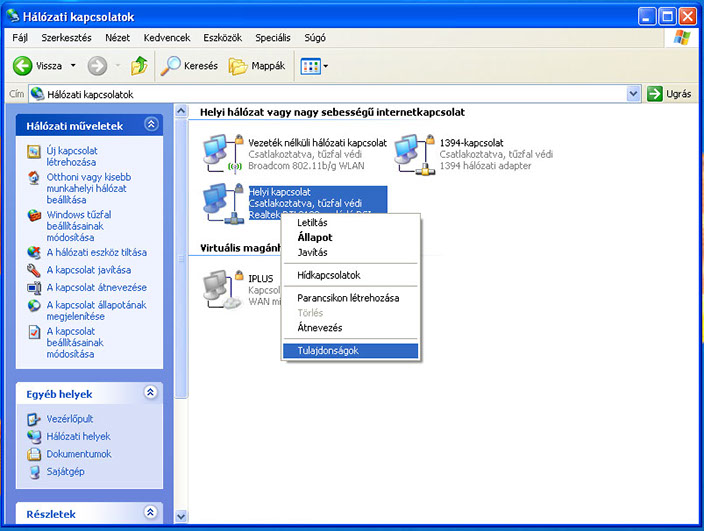The image size is (704, 531).
Task: Click A kapcsolat beállításainak módosítása link
Action: pos(75,342)
